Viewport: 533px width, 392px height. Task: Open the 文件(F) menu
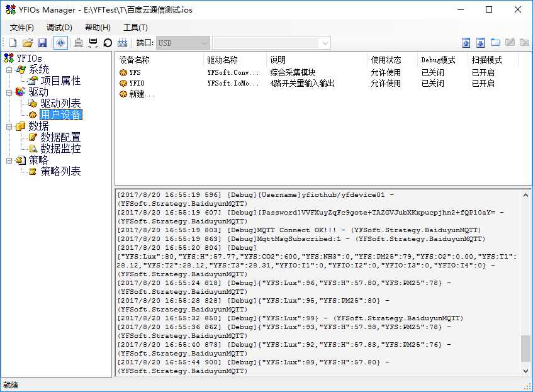pyautogui.click(x=22, y=28)
